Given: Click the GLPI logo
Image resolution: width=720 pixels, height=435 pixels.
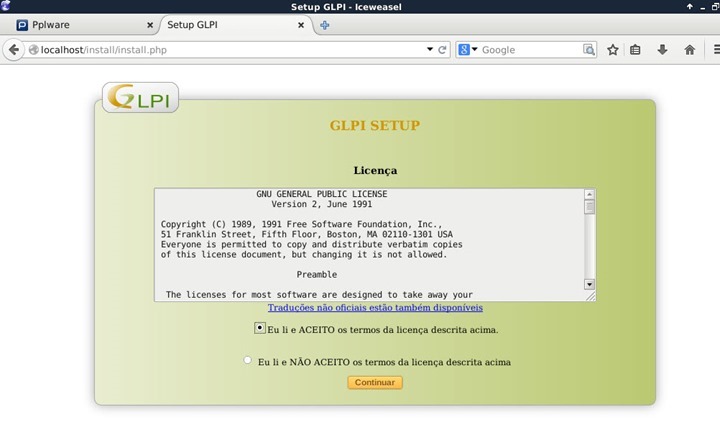Looking at the screenshot, I should [x=140, y=97].
